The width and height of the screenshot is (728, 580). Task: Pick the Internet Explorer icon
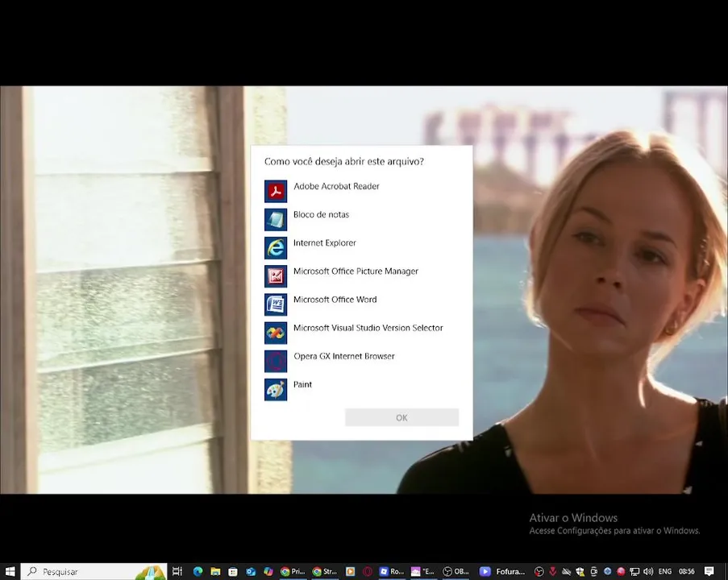[x=276, y=248]
